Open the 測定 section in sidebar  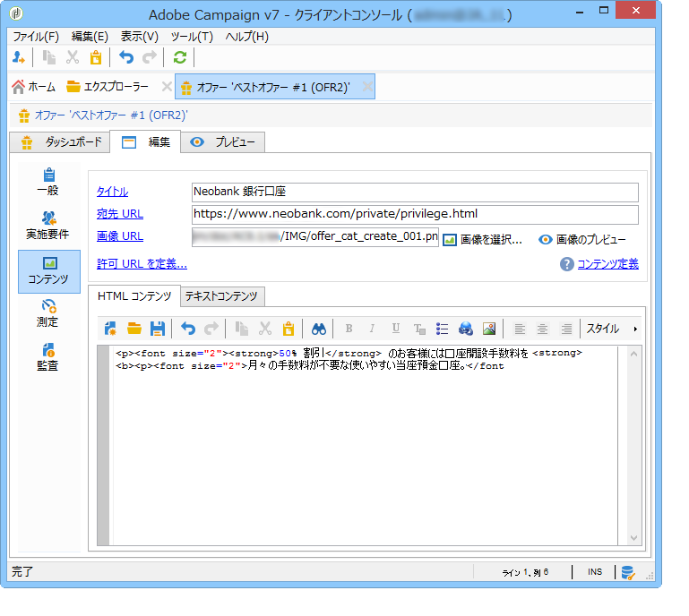tap(48, 313)
